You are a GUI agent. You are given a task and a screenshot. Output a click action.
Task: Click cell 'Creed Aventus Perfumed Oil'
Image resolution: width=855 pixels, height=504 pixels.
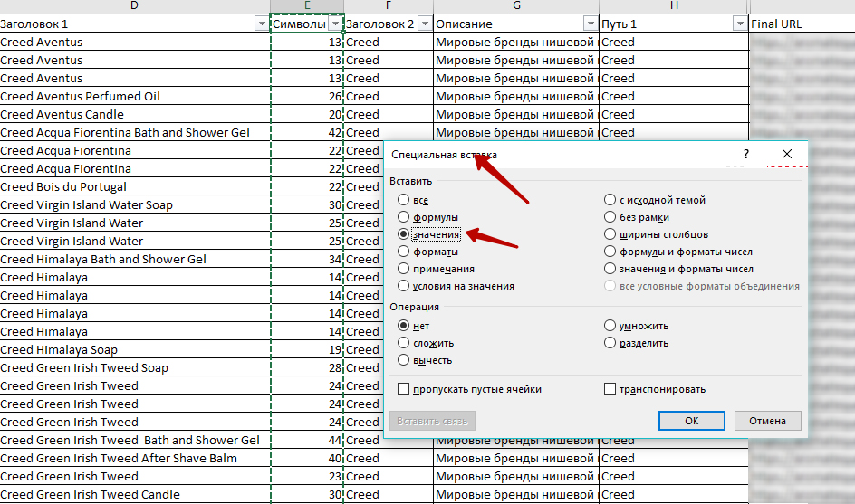pos(135,96)
